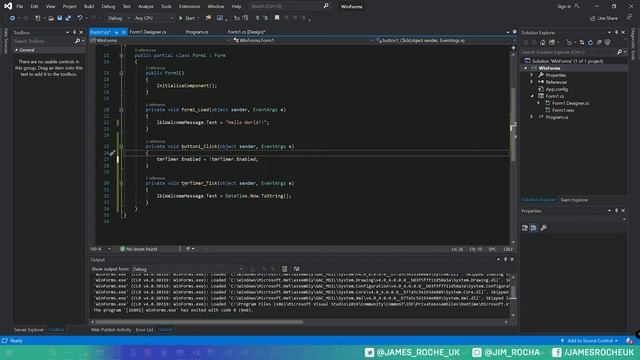
Task: Expand the References node in Solution Explorer
Action: (532, 82)
